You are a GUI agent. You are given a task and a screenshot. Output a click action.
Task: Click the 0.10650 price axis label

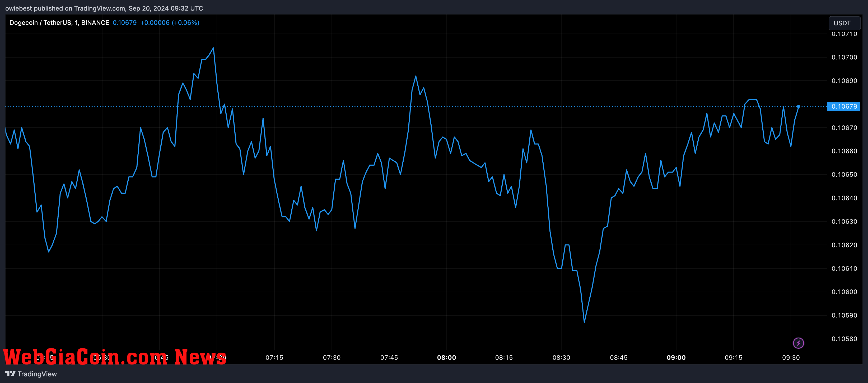click(x=844, y=175)
